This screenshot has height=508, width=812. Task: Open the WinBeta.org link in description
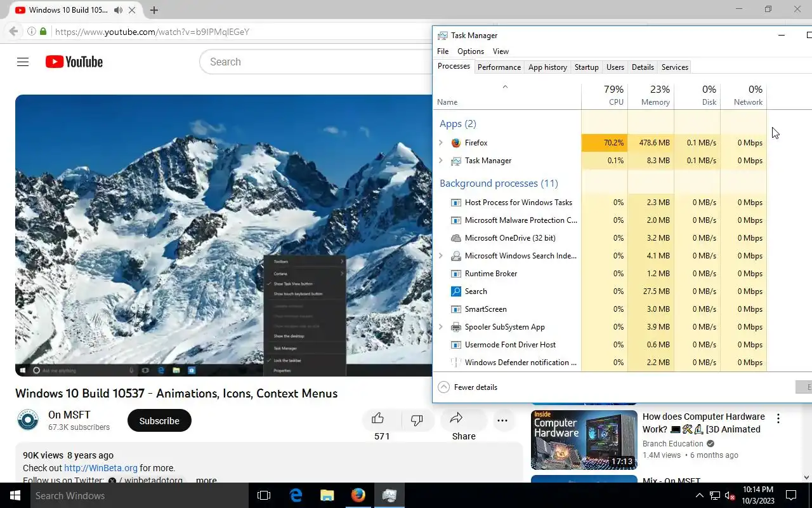tap(101, 468)
